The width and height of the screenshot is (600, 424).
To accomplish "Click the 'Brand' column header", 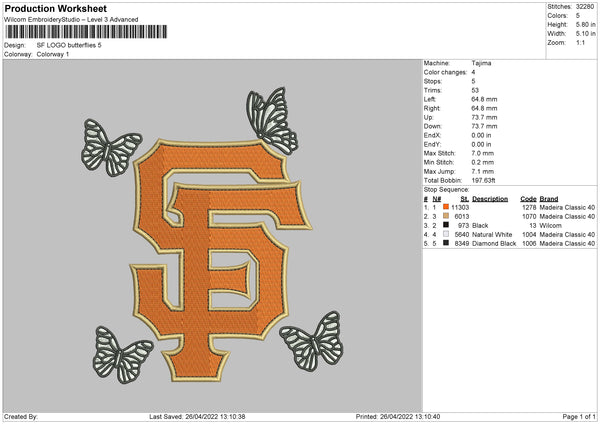I will 549,199.
